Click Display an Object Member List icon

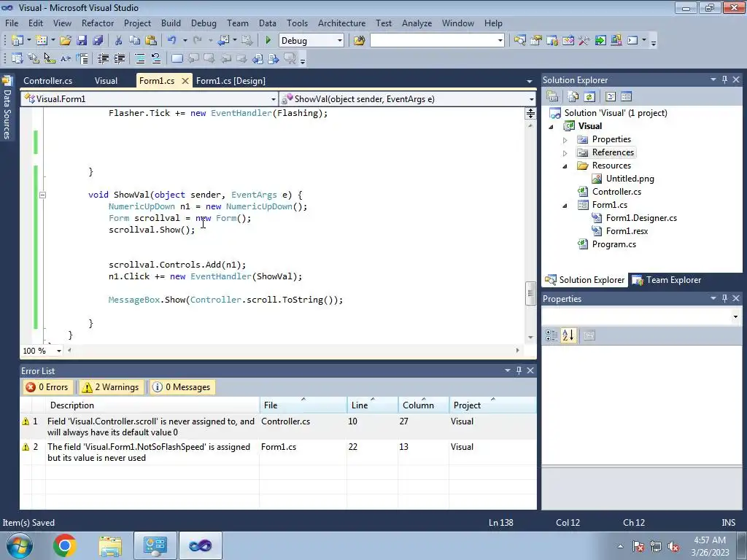pos(18,58)
